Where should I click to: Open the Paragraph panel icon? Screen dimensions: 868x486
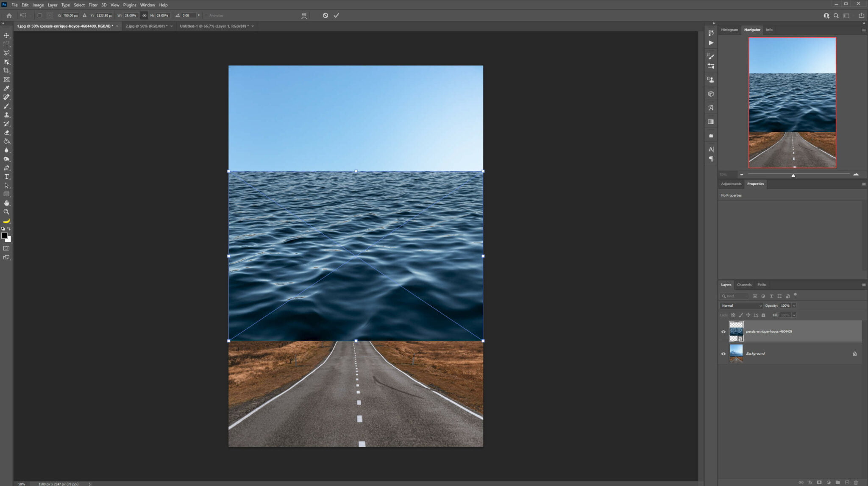[x=711, y=159]
